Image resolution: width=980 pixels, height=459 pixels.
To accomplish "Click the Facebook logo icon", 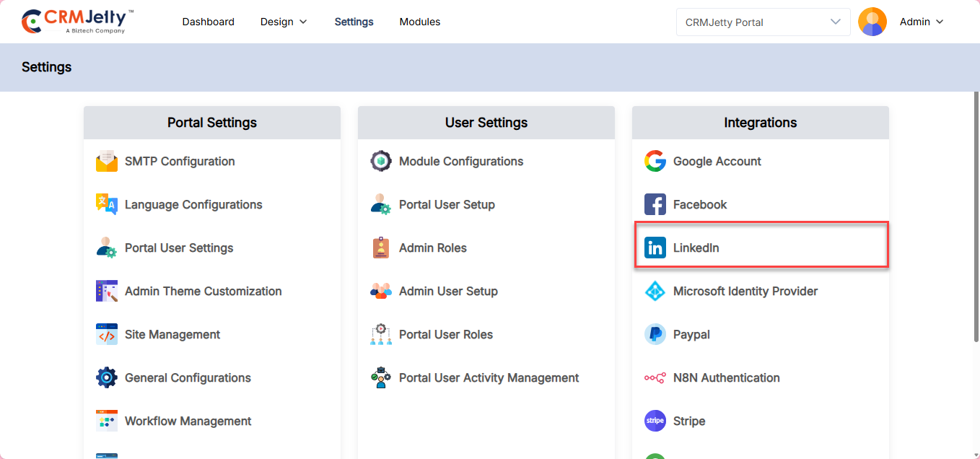I will coord(655,205).
